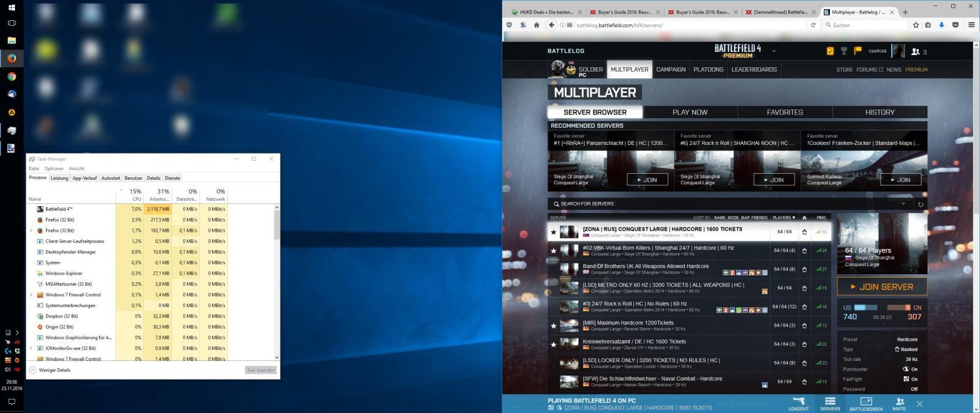Expand server search filters dropdown arrow
Image resolution: width=980 pixels, height=413 pixels.
(903, 204)
